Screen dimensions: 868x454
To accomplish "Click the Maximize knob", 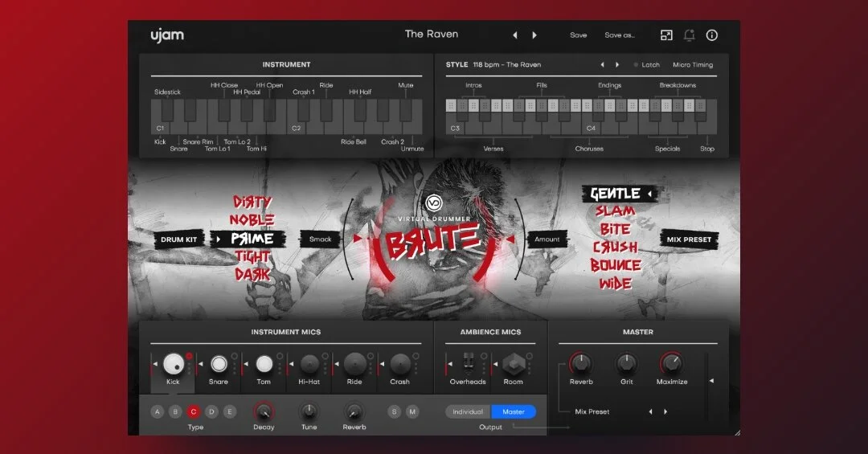I will point(671,363).
